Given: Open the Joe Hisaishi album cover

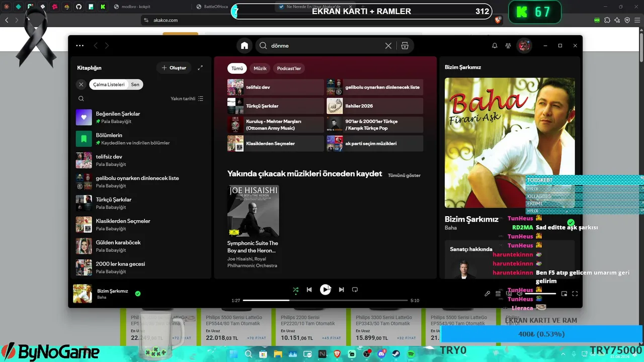Looking at the screenshot, I should tap(253, 211).
